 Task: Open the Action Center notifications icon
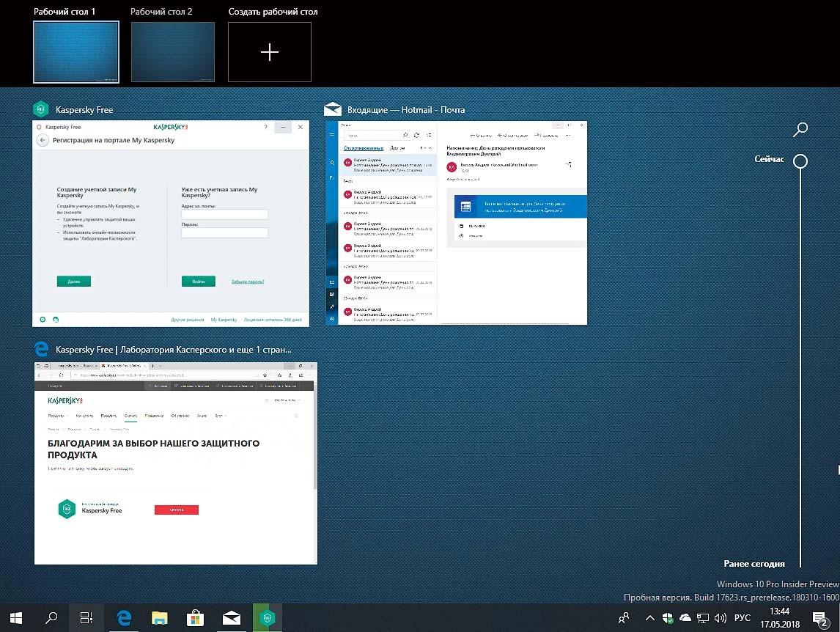[821, 618]
